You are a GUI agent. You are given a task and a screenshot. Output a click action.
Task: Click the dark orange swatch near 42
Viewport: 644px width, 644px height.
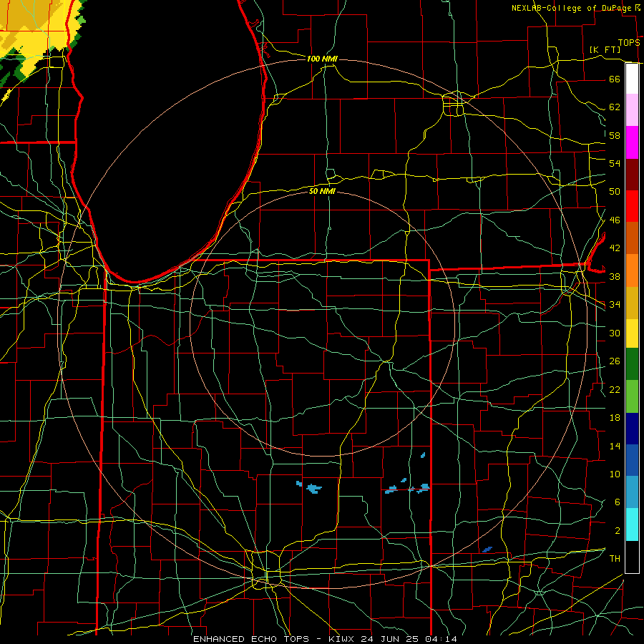632,238
